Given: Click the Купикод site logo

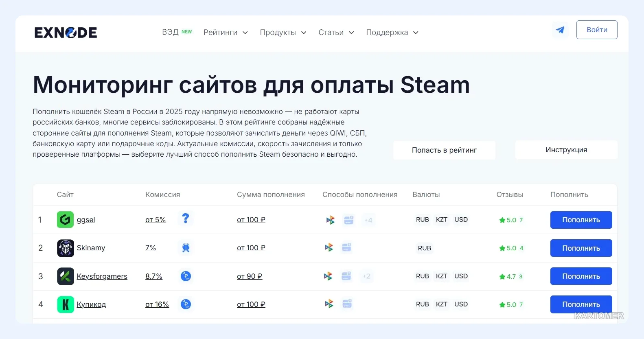Looking at the screenshot, I should point(65,304).
